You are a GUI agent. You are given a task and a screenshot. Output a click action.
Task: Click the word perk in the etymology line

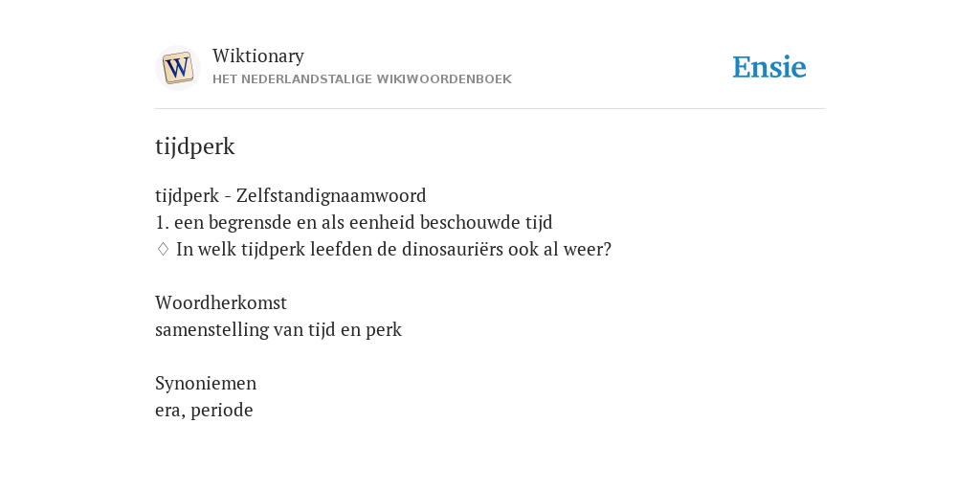pos(384,329)
